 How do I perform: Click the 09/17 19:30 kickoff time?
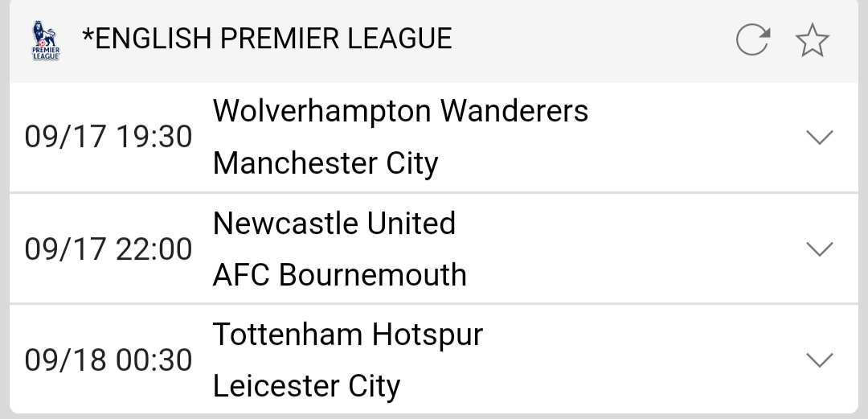pyautogui.click(x=108, y=138)
